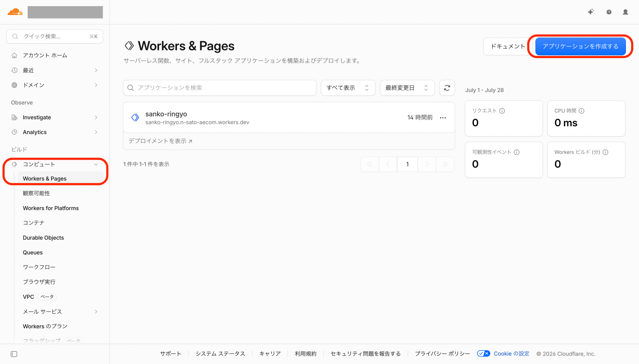Click the キャリア footer link
Viewport: 639px width, 364px height.
[x=270, y=354]
